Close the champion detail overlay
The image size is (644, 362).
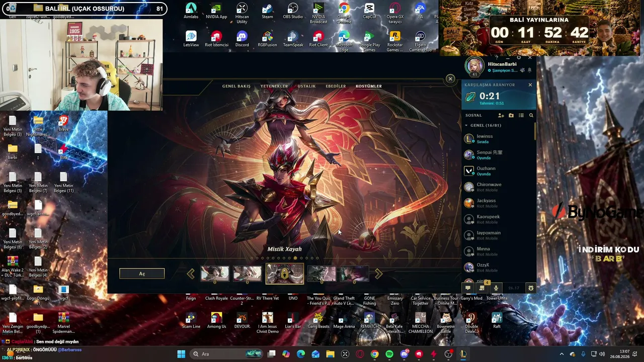click(450, 78)
